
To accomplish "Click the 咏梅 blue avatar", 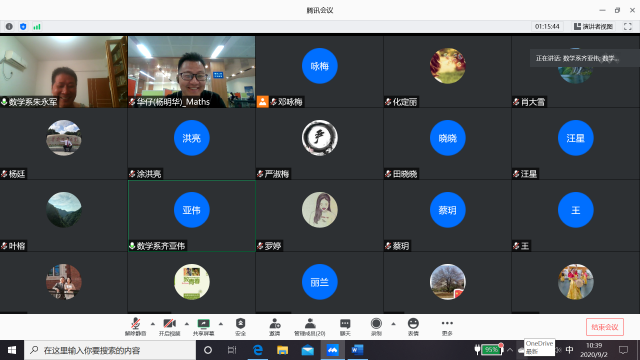I will coord(320,66).
